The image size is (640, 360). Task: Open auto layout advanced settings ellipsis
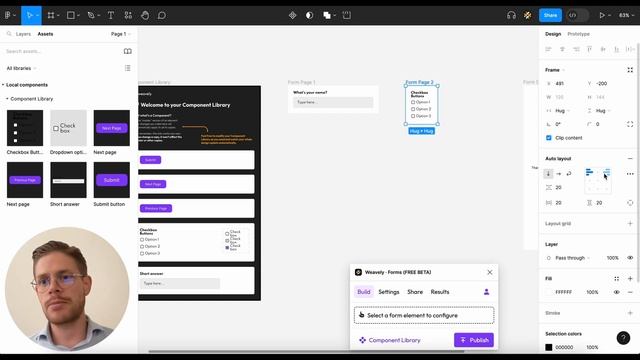[630, 174]
